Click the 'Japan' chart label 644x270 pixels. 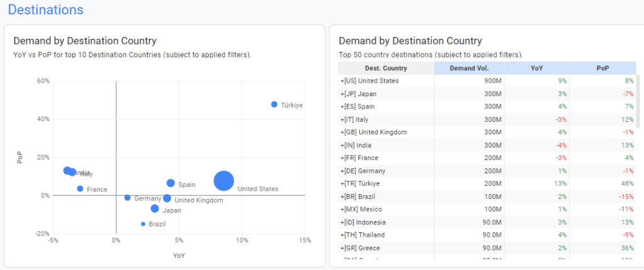172,210
